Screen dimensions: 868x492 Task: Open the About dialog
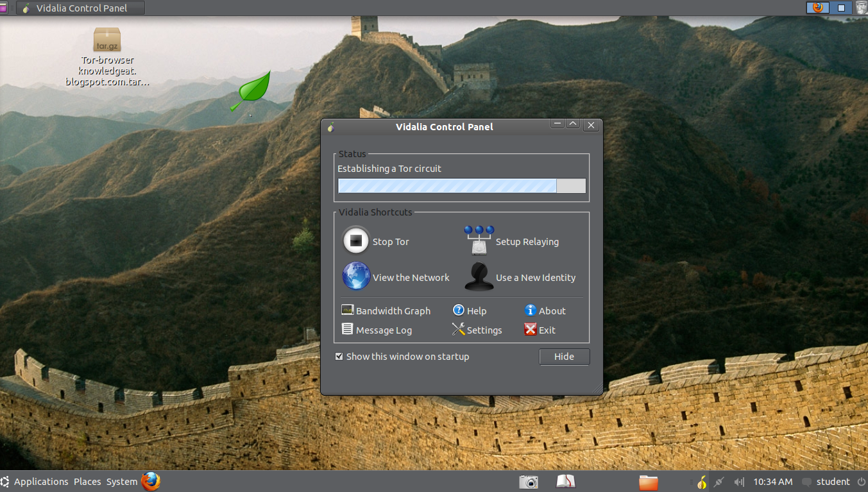[x=545, y=310]
